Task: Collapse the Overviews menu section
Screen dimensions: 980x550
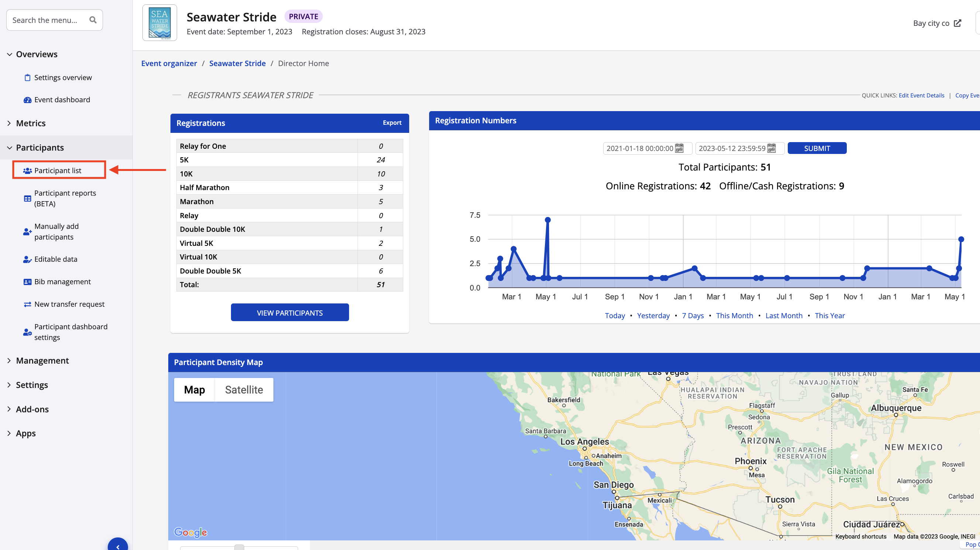Action: (x=37, y=54)
